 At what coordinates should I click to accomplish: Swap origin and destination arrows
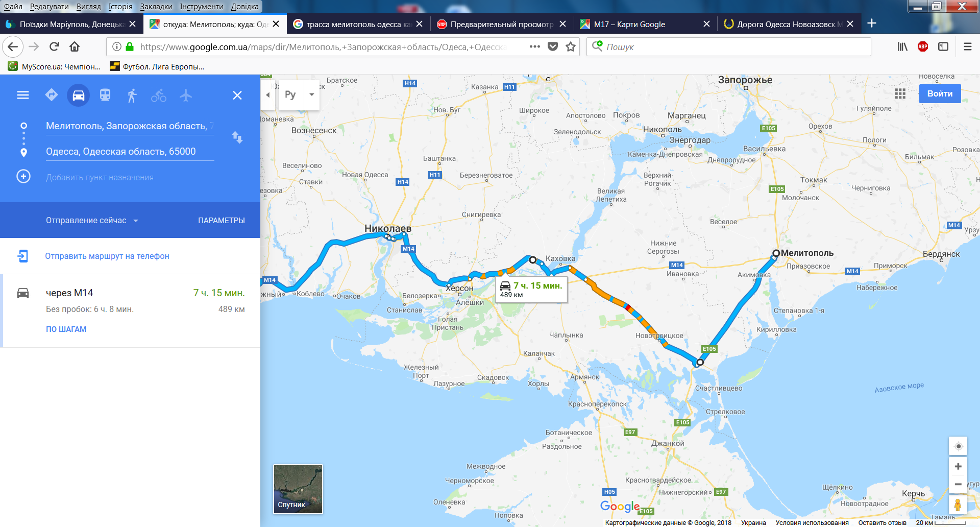point(237,137)
